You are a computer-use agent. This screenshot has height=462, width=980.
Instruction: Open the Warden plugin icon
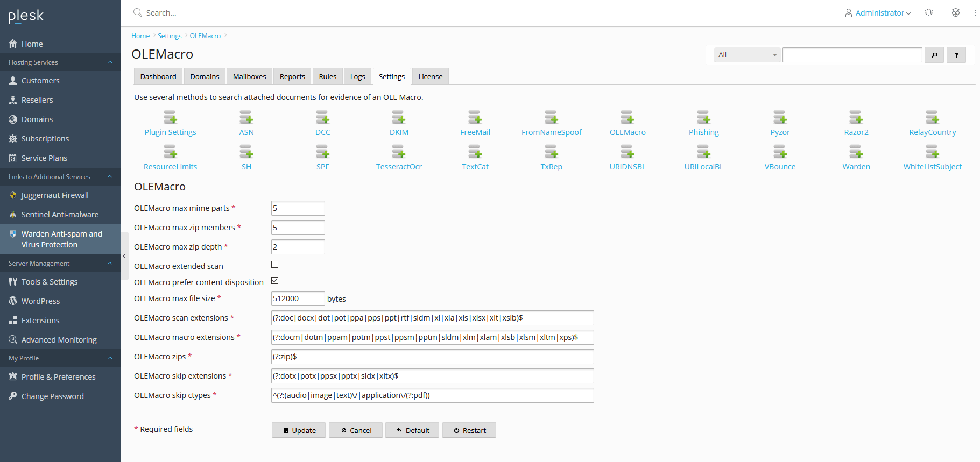[x=856, y=152]
